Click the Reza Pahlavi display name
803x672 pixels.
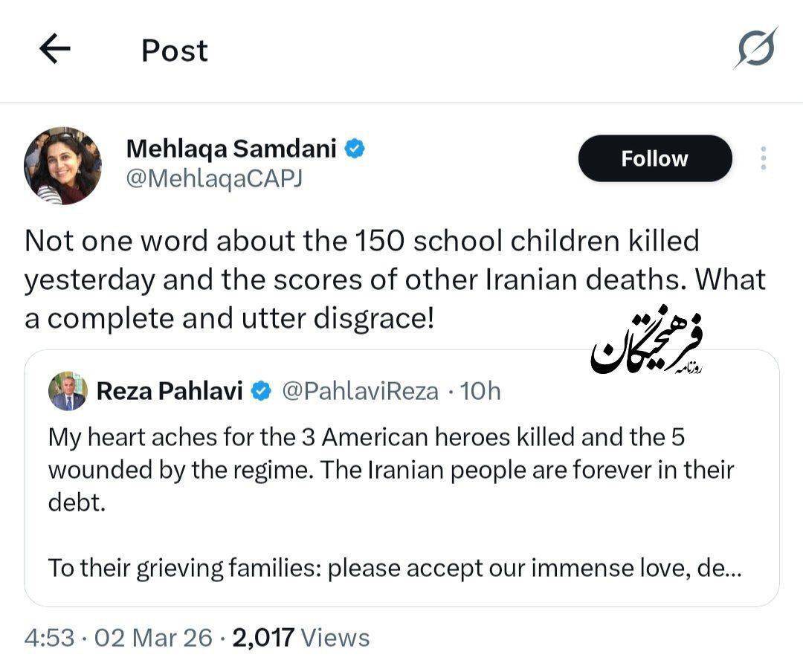pos(170,391)
